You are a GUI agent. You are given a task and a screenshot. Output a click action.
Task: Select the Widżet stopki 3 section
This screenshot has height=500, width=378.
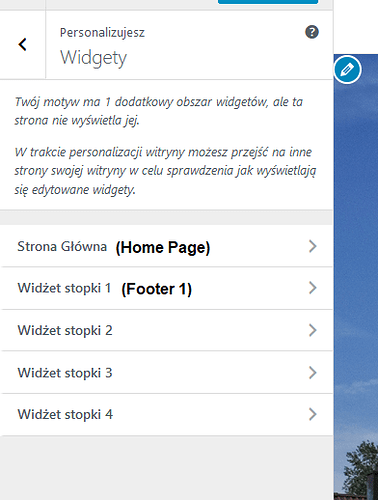166,372
